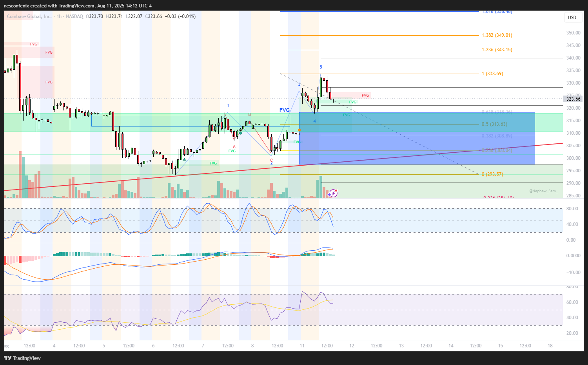Click the 60.00 RSI axis label
588x365 pixels.
572,302
